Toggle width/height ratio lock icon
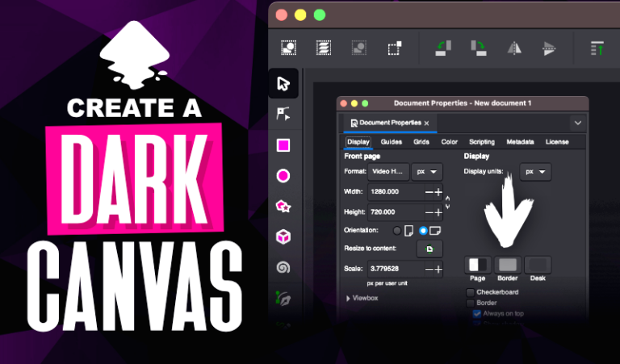 447,202
